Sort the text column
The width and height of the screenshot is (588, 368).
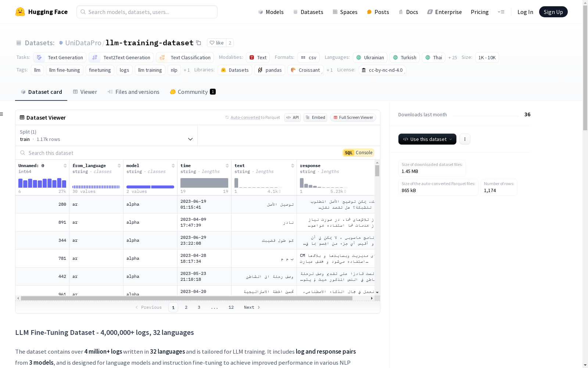click(293, 166)
